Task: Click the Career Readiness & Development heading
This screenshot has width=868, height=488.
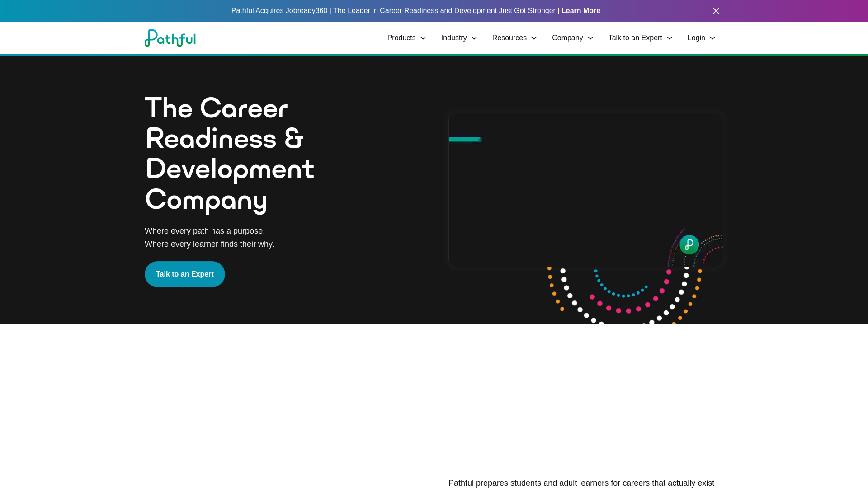Action: [230, 154]
